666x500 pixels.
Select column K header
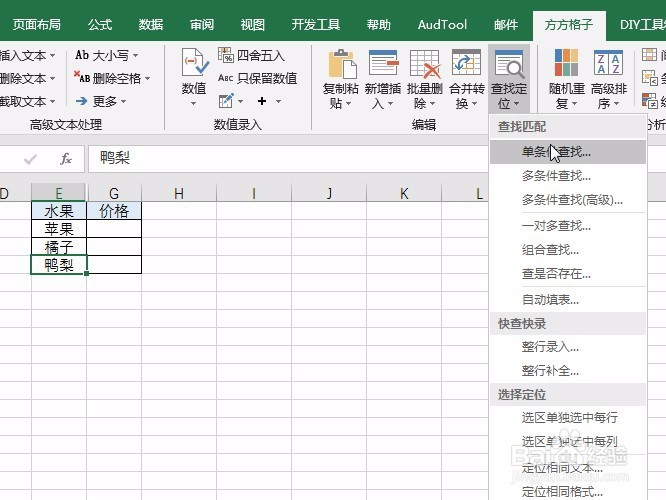(404, 193)
